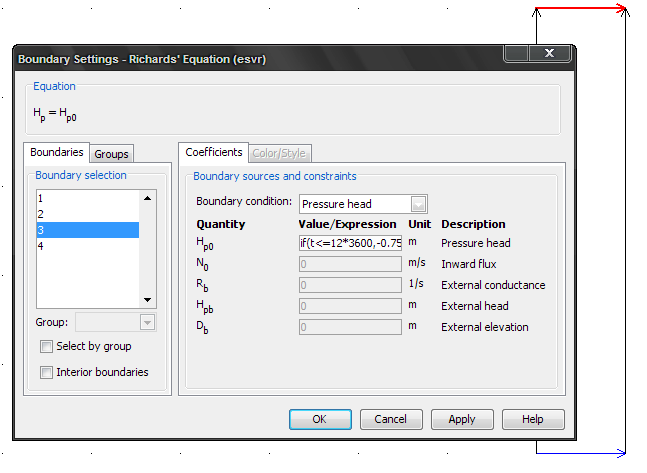Switch to the Boundaries tab
Screen dimensions: 647x473
click(x=57, y=152)
